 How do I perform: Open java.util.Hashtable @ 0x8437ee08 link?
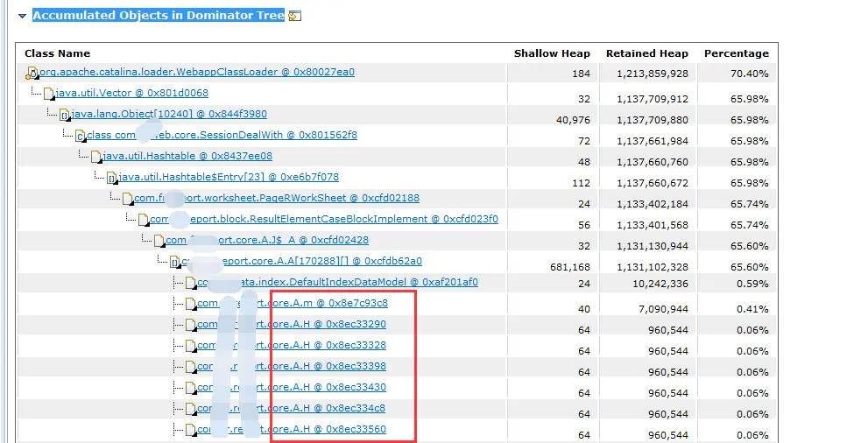point(187,156)
